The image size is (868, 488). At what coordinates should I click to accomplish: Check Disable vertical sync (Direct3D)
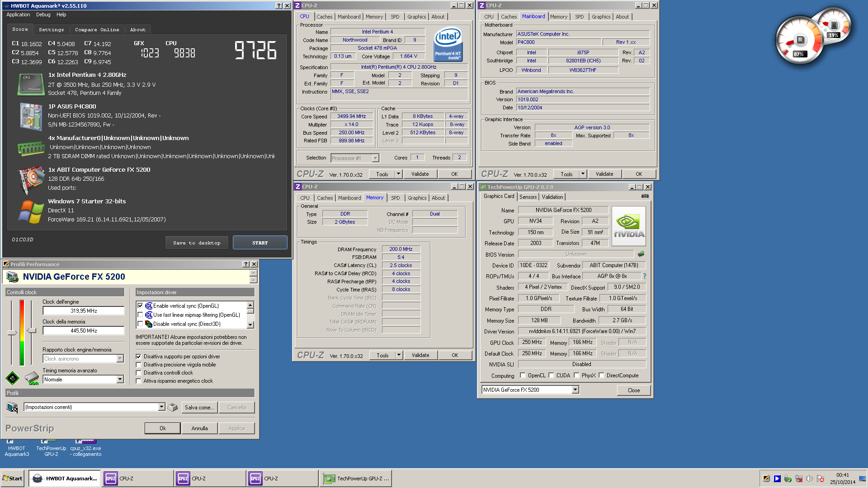[x=140, y=324]
